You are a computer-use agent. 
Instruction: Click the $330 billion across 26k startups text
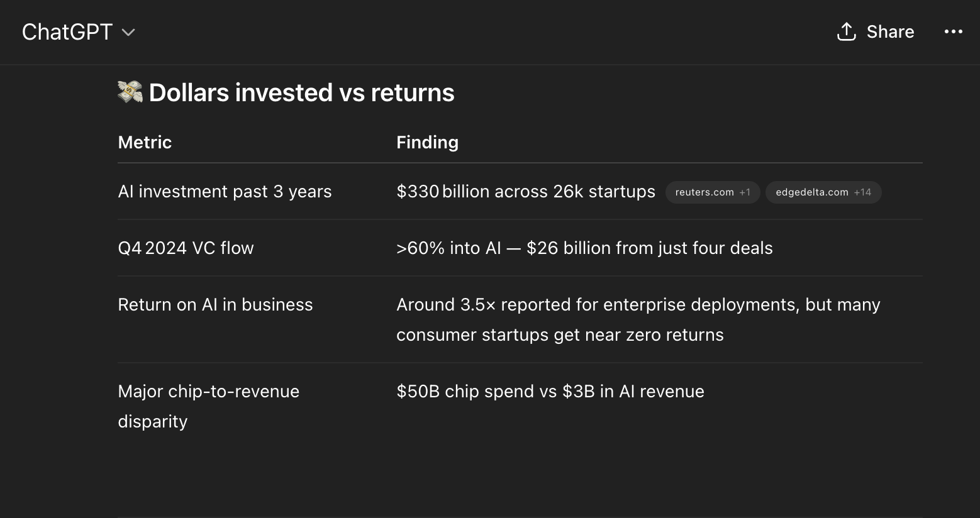click(x=526, y=192)
